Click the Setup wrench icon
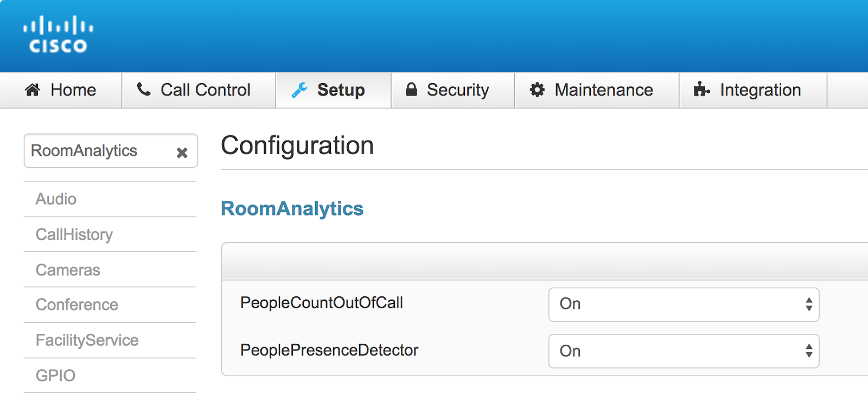868x399 pixels. tap(299, 90)
